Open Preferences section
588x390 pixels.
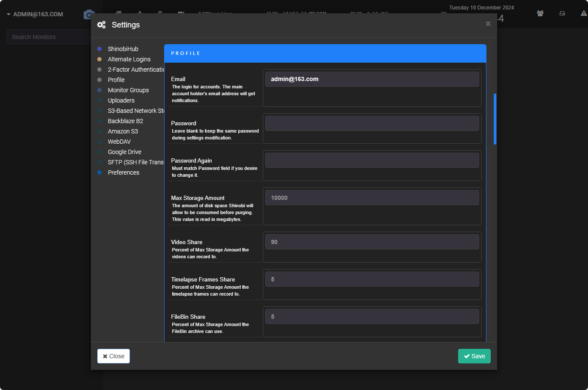(123, 172)
